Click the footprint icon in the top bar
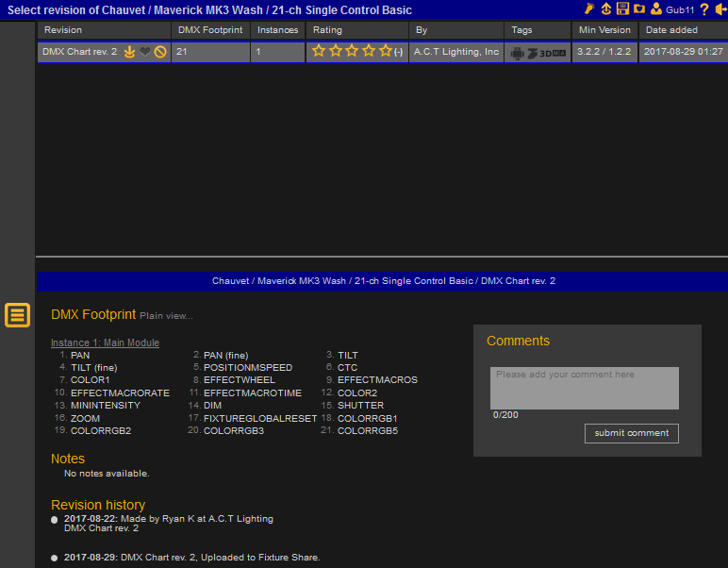The width and height of the screenshot is (728, 568). point(589,8)
